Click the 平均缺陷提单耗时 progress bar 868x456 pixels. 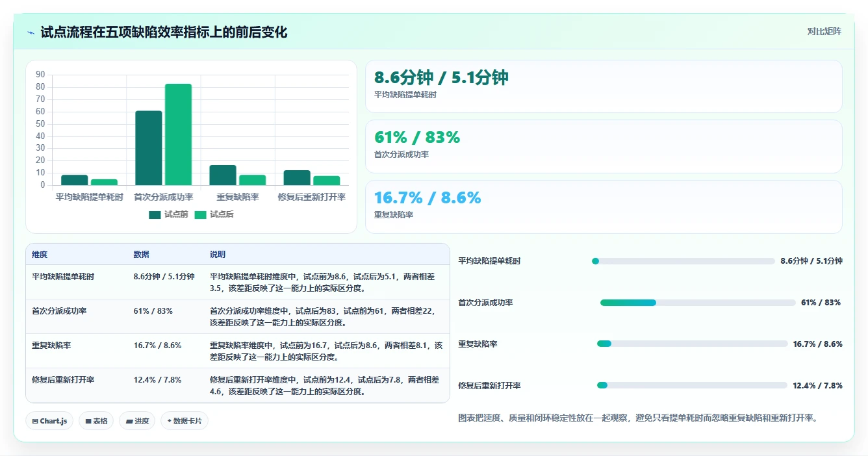pyautogui.click(x=683, y=261)
